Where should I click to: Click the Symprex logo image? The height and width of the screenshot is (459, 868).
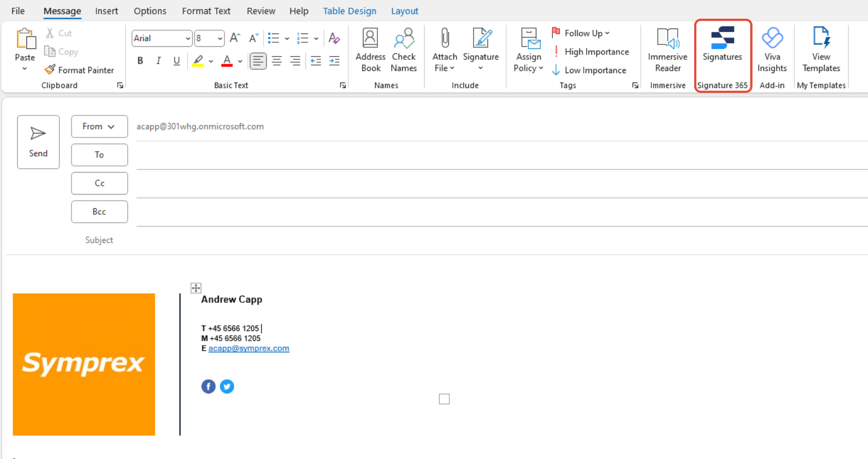(x=84, y=364)
